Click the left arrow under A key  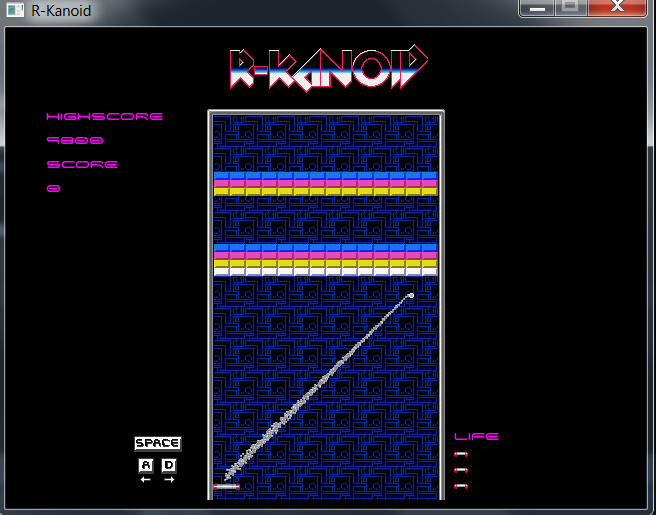[145, 480]
